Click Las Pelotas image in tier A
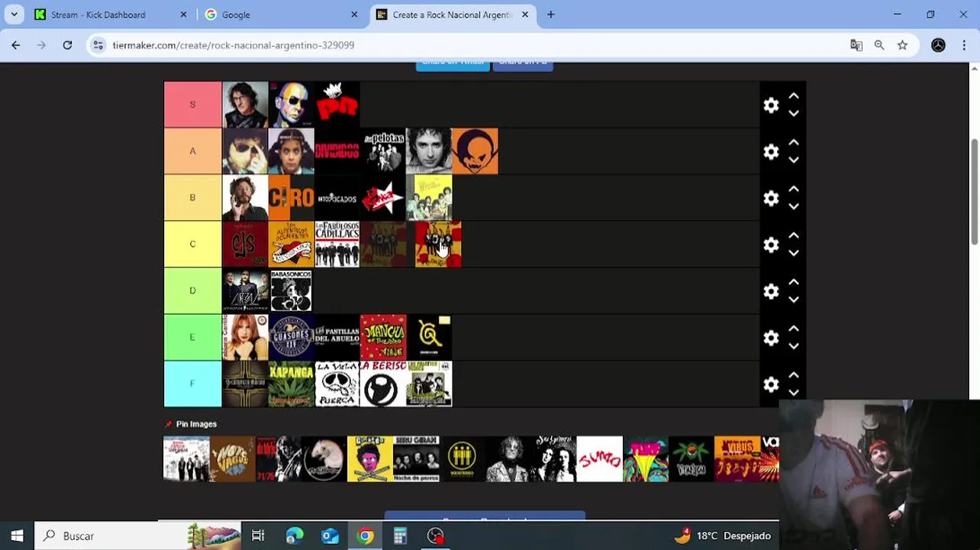 [383, 151]
